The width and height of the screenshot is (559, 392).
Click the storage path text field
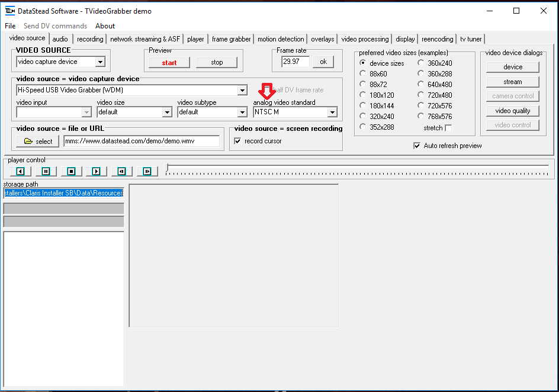(x=63, y=193)
